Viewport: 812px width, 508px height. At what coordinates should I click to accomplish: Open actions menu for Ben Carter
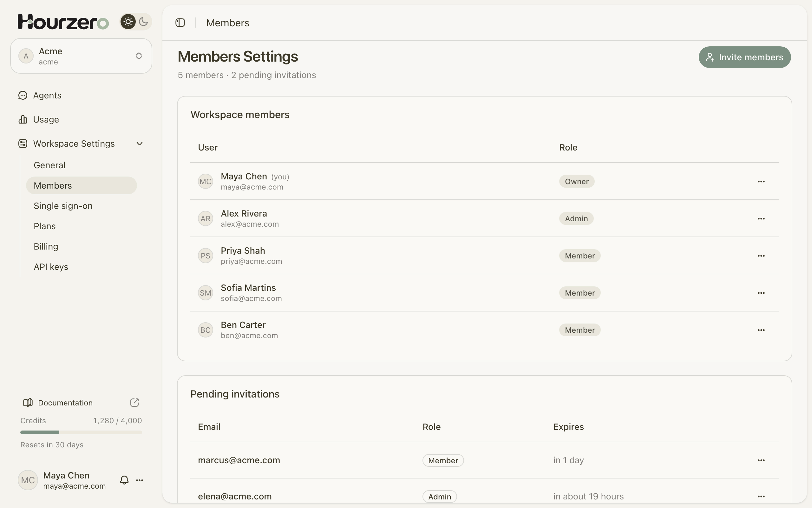[761, 330]
